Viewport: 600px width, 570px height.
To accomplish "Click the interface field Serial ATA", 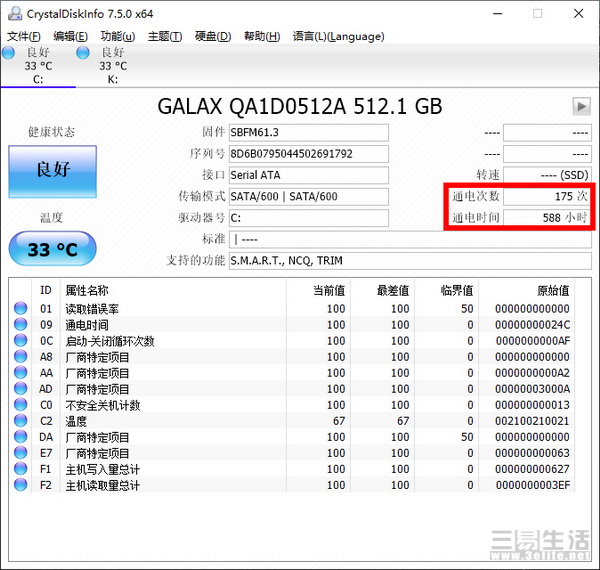I will pos(309,175).
